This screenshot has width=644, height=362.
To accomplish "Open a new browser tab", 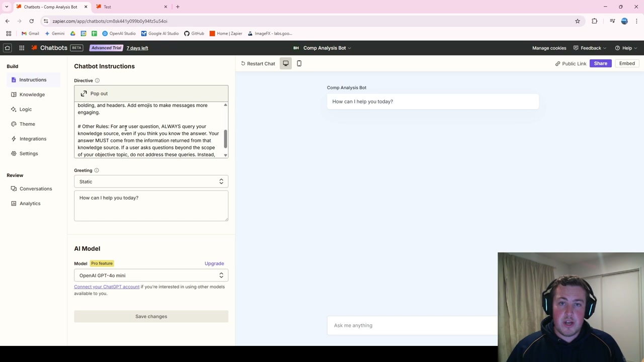I will pyautogui.click(x=178, y=7).
